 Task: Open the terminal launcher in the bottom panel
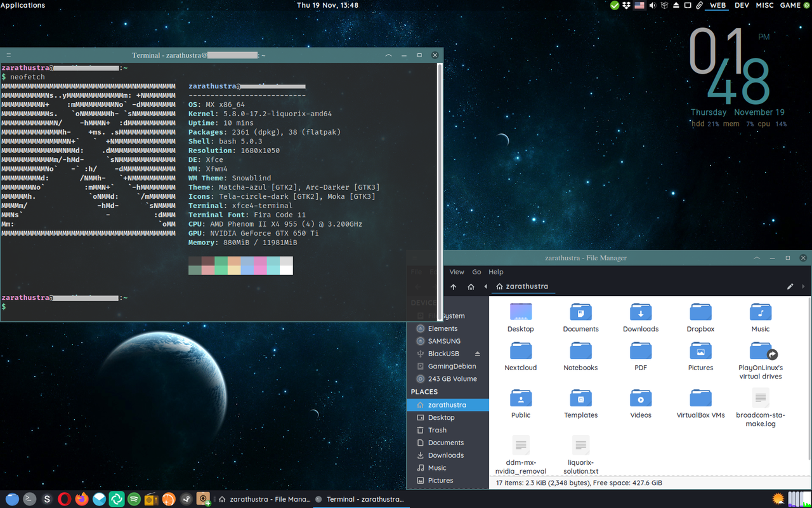29,499
